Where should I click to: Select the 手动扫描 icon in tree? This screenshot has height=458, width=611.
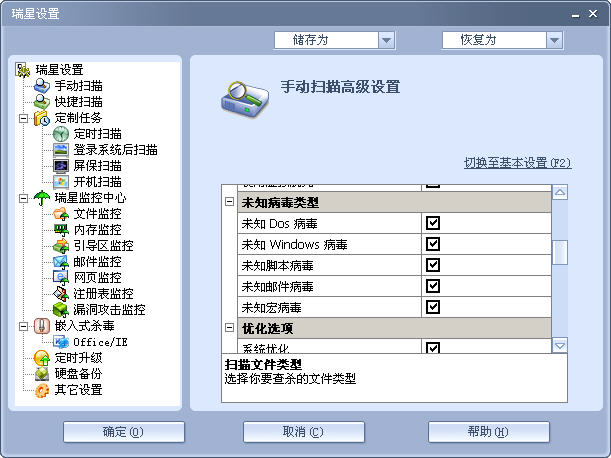coord(42,86)
